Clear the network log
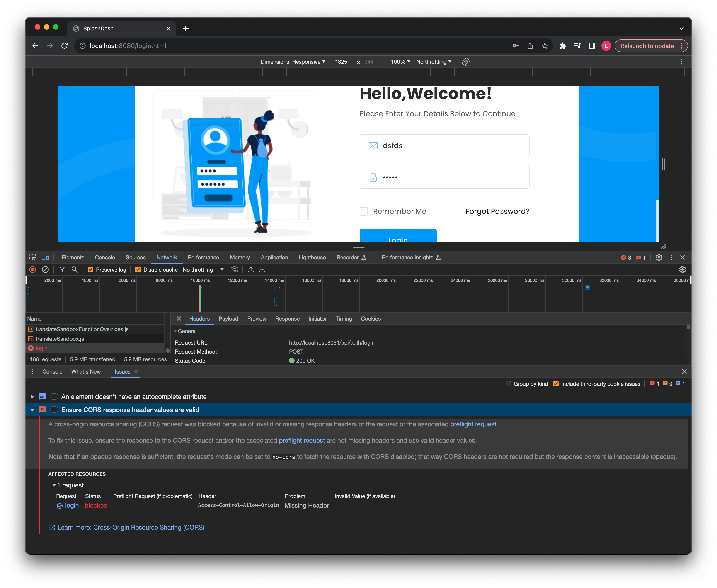This screenshot has height=588, width=717. point(45,270)
